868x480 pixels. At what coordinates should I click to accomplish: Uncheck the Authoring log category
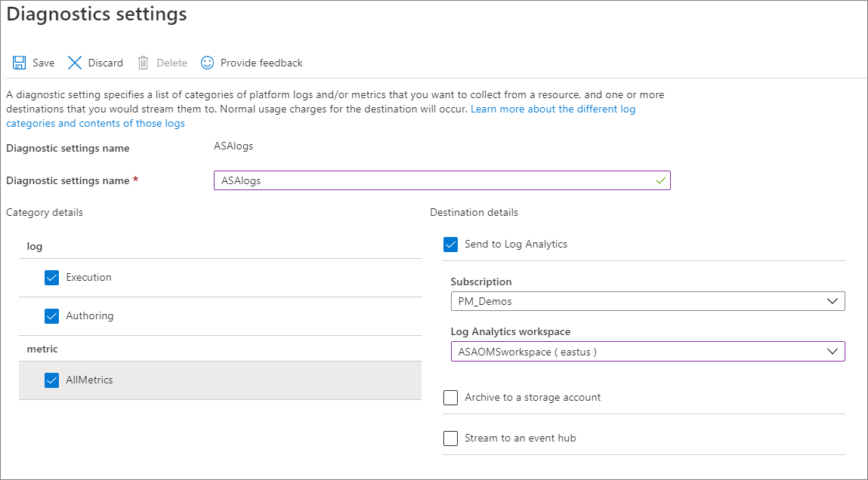51,316
